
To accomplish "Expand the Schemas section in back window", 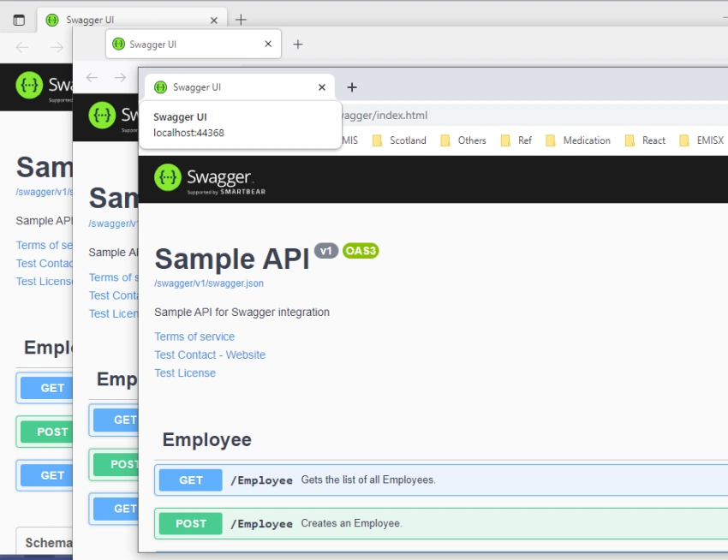I will click(45, 541).
